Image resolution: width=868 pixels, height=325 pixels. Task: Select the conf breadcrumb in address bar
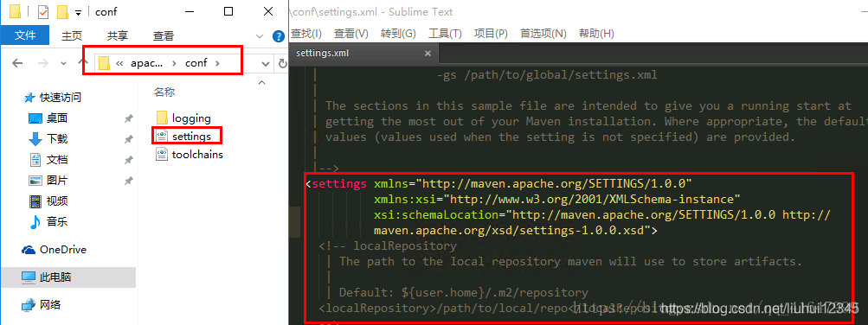pyautogui.click(x=196, y=63)
